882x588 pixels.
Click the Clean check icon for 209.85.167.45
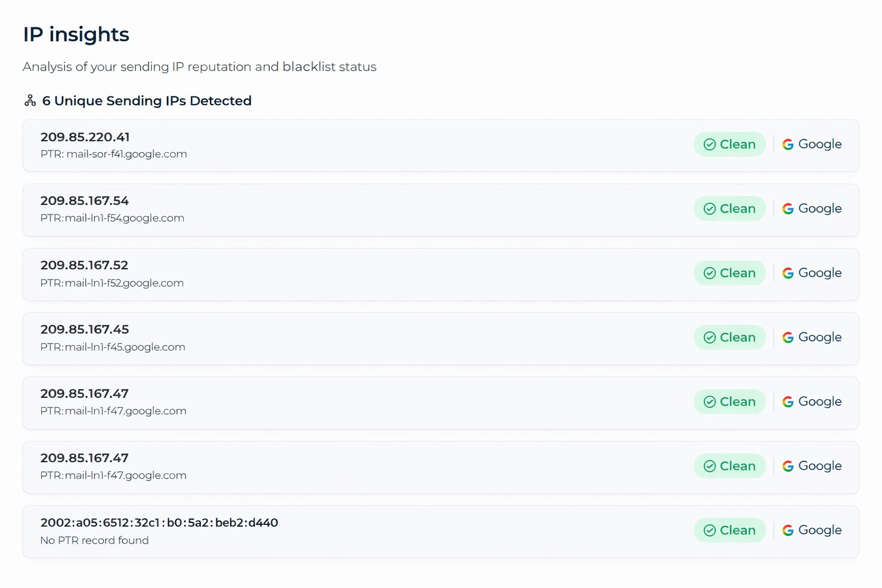click(x=710, y=337)
